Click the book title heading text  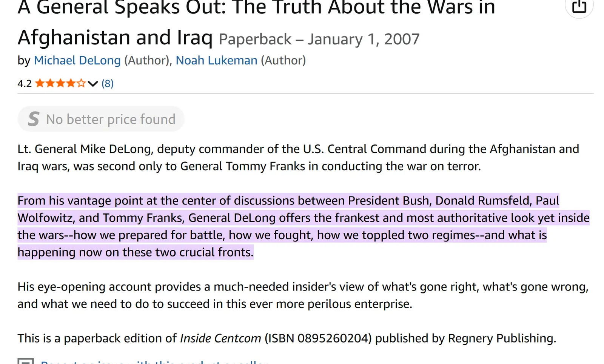coord(256,23)
